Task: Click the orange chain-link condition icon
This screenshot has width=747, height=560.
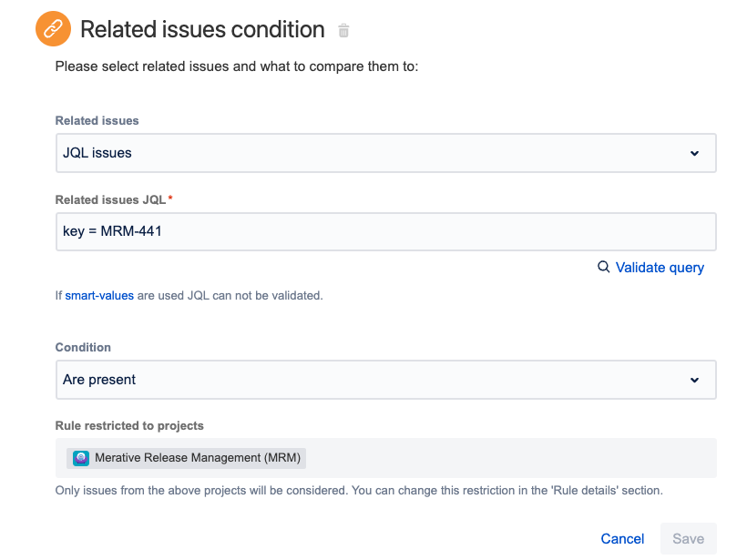Action: coord(52,28)
